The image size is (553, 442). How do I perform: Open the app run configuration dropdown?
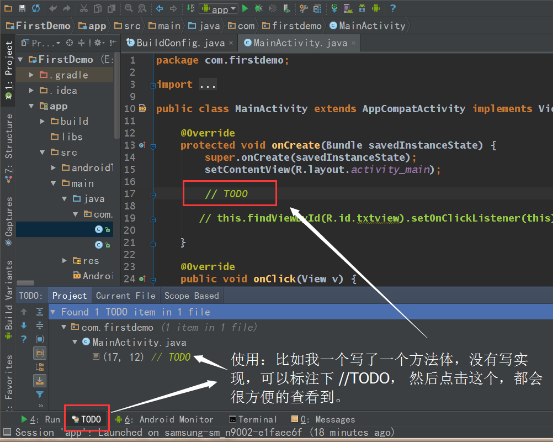219,8
